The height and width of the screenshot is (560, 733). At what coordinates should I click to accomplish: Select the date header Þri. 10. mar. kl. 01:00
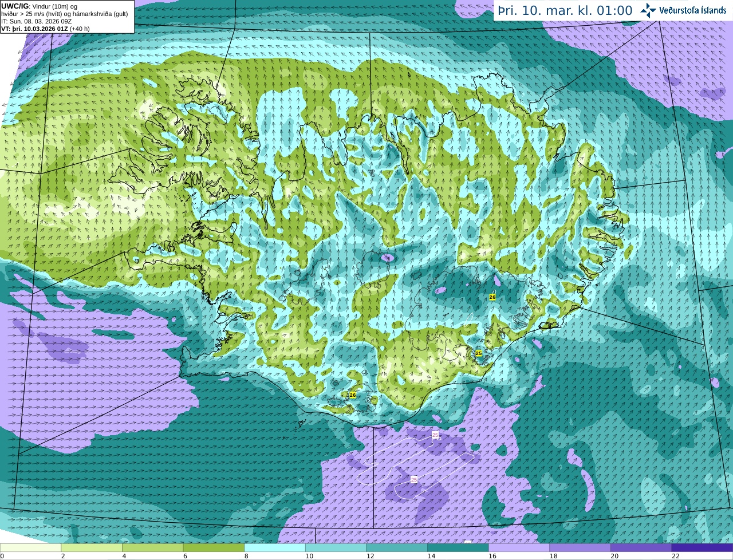pyautogui.click(x=565, y=10)
